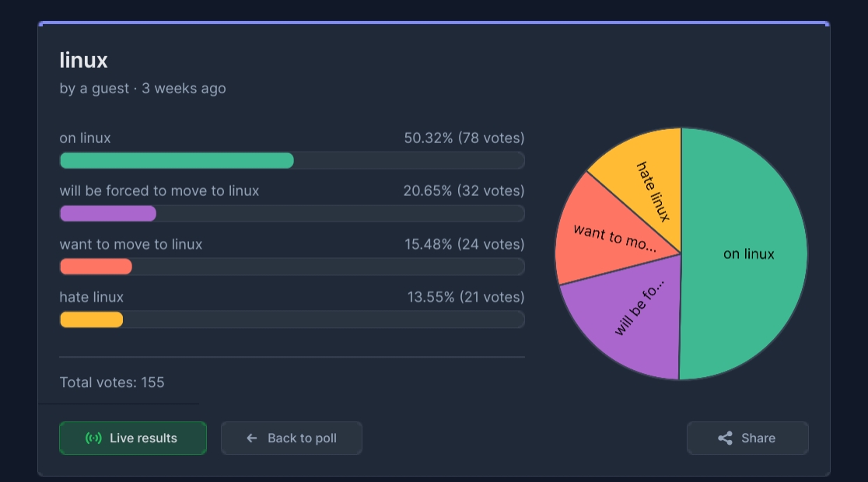This screenshot has width=868, height=482.
Task: Select green 'on linux' pie slice
Action: pyautogui.click(x=744, y=254)
